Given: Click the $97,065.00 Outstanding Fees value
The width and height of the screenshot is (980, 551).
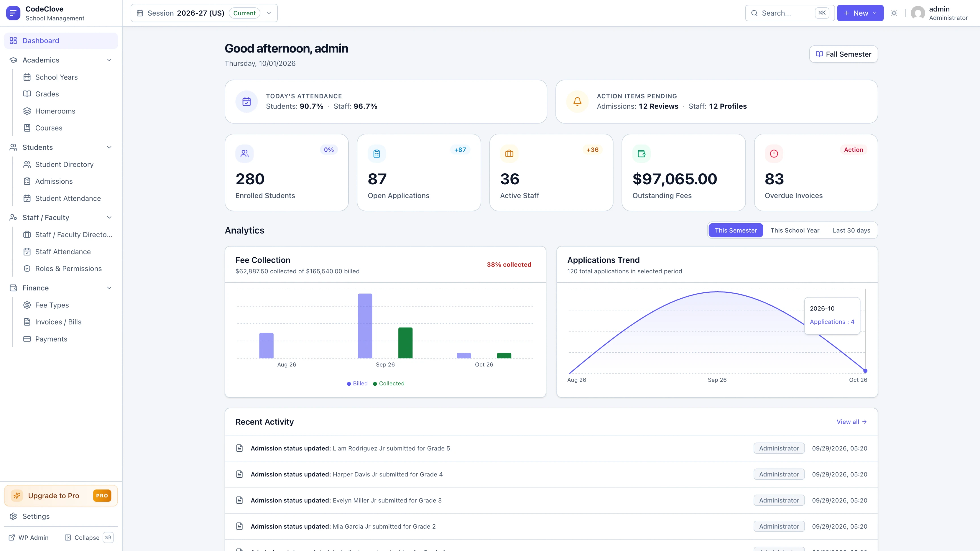Looking at the screenshot, I should [x=675, y=179].
